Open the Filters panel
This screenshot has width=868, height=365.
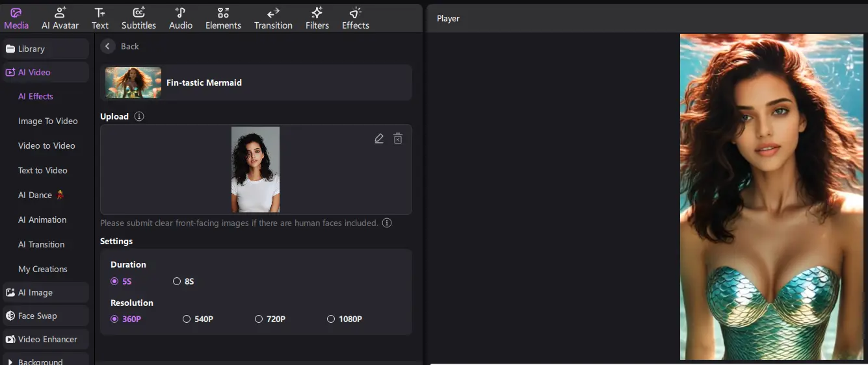tap(317, 18)
